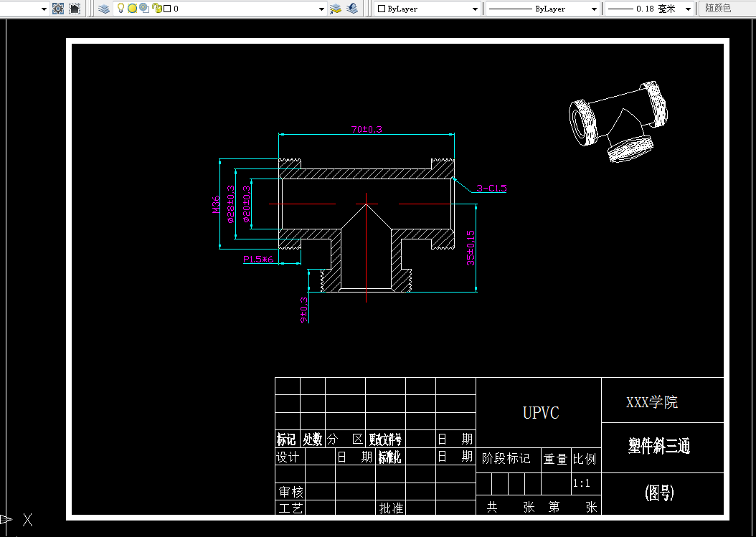Click the 处数 header cell
Image resolution: width=756 pixels, height=537 pixels.
313,439
